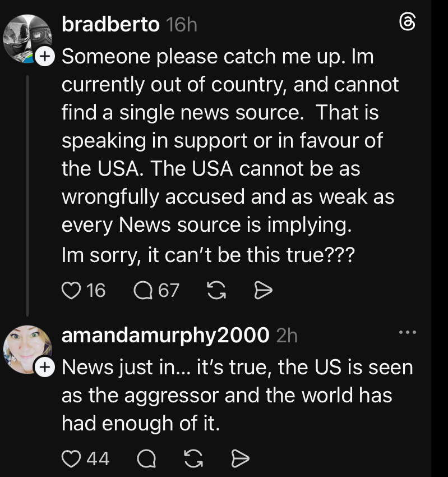Open comments on bradberto's post

pos(142,290)
